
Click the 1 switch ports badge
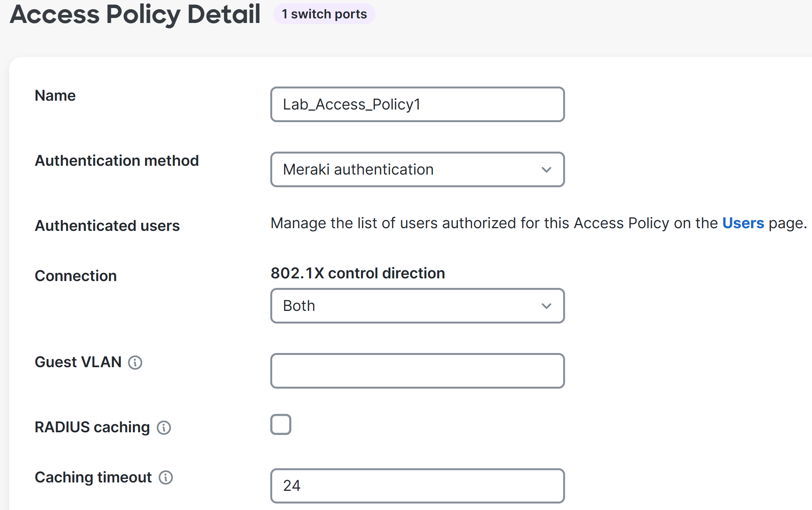[x=324, y=14]
